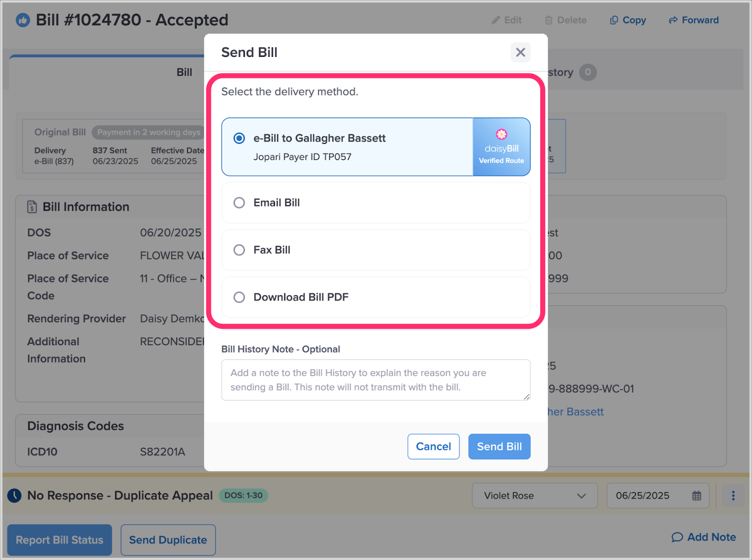Click the Forward arrow icon

coord(673,20)
